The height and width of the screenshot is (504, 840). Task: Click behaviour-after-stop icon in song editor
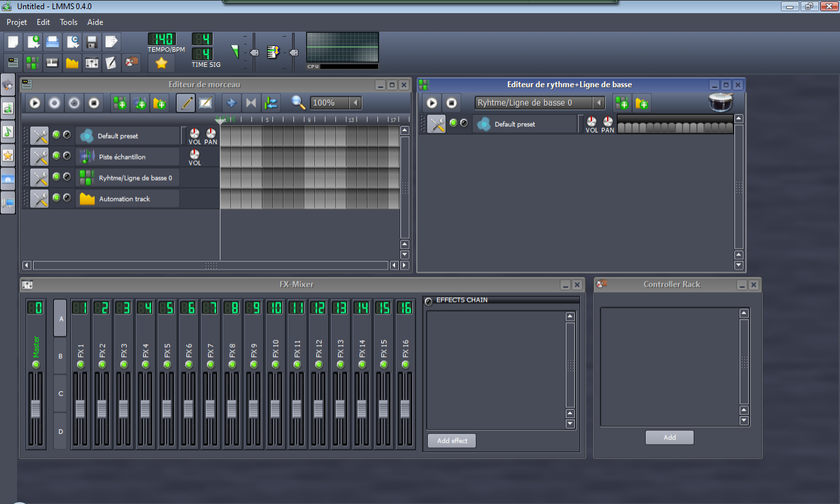(270, 102)
